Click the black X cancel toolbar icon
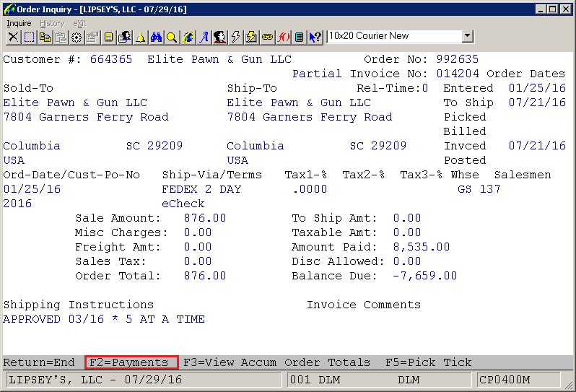The height and width of the screenshot is (392, 576). point(13,37)
